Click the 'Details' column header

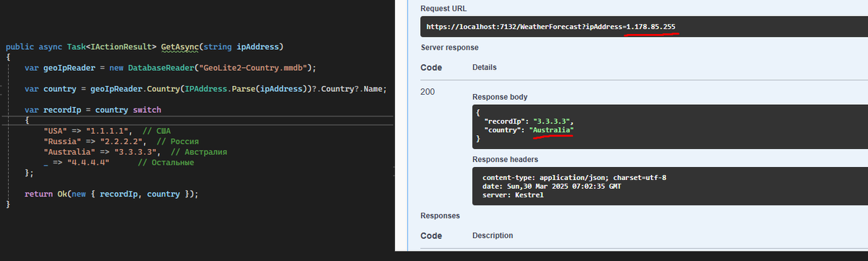click(x=484, y=67)
